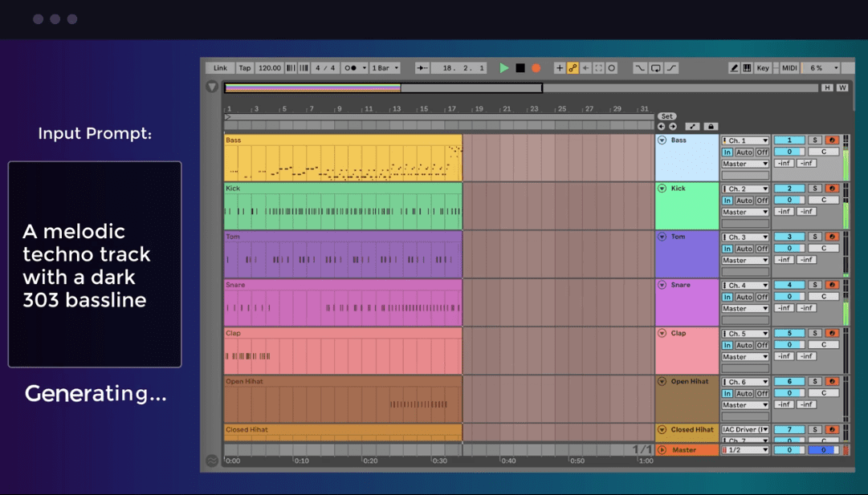868x495 pixels.
Task: Toggle the Loop switch icon
Action: (655, 68)
